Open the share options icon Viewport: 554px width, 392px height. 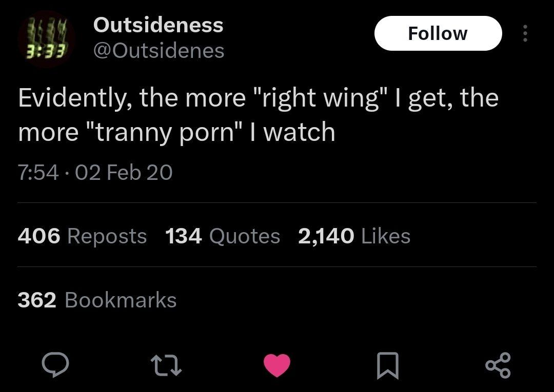[498, 365]
